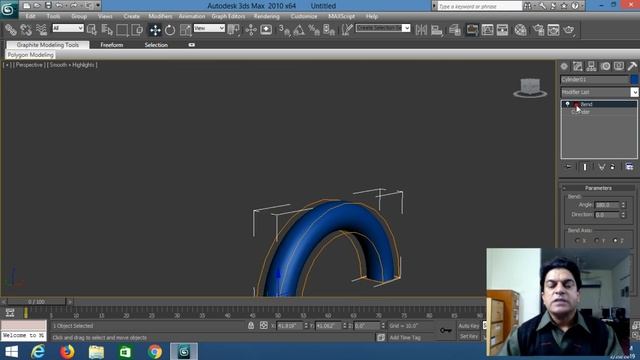Activate the Select and Rotate tool
640x360 pixels.
tap(170, 30)
